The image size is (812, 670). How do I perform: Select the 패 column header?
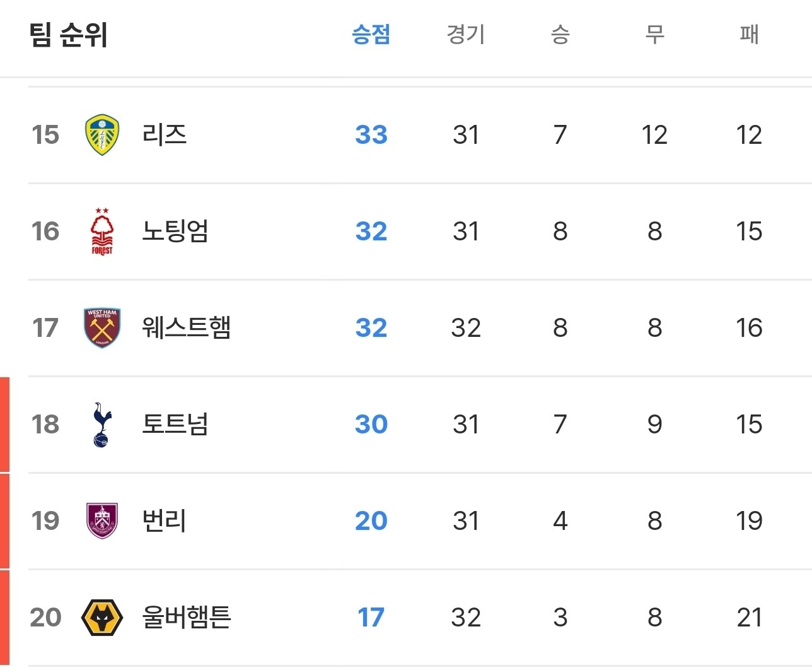pyautogui.click(x=749, y=34)
